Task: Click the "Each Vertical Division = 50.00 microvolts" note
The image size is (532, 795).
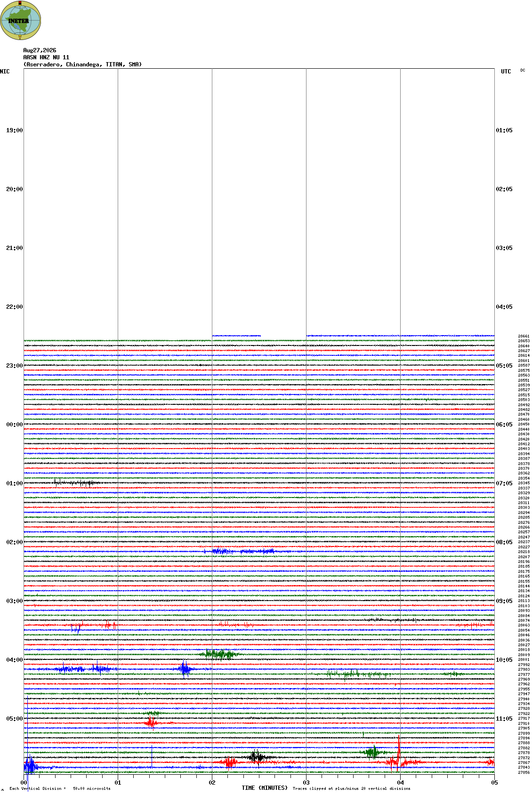Action: tap(60, 788)
